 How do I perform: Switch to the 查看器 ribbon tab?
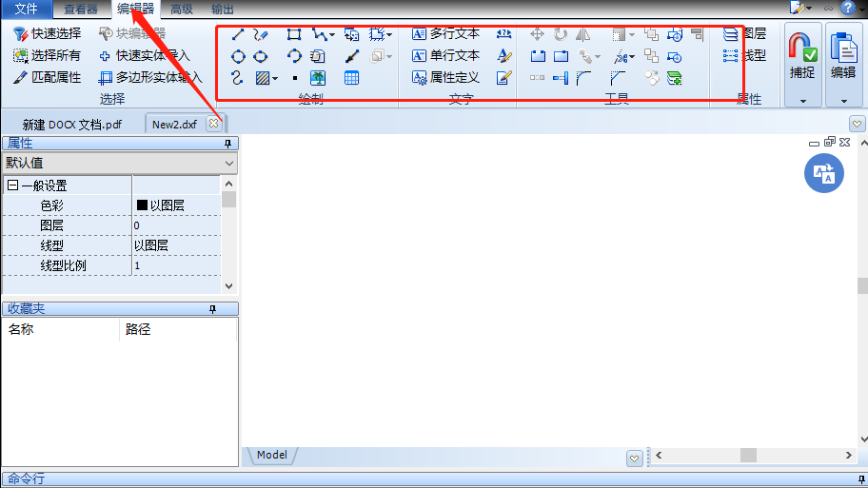(81, 9)
